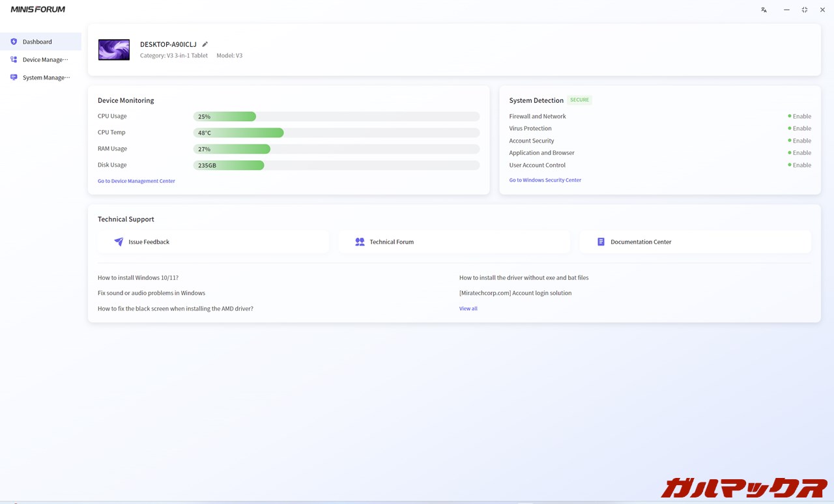Open "How to install Windows 10/11?" article
The height and width of the screenshot is (504, 834).
point(137,277)
